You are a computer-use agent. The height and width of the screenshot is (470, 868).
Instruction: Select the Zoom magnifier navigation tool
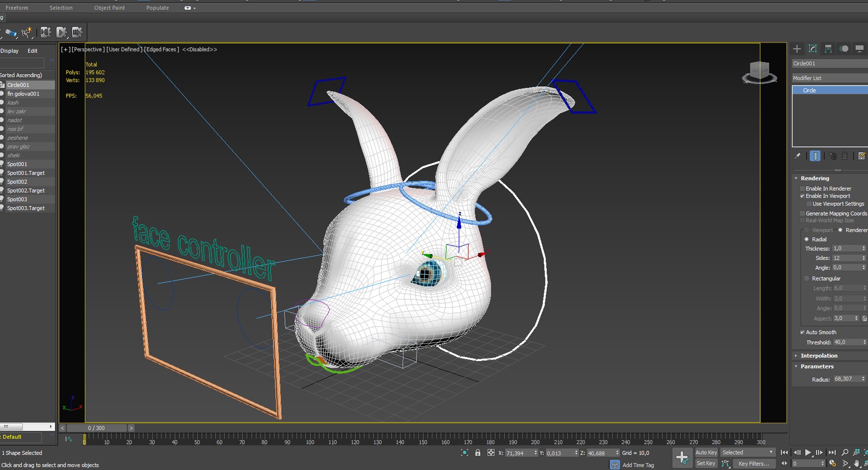pyautogui.click(x=845, y=452)
